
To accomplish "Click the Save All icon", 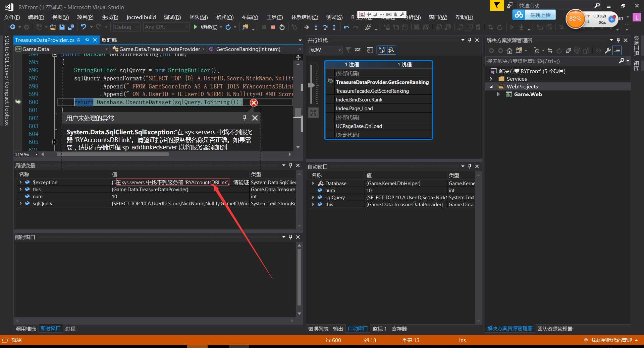I will tap(71, 27).
